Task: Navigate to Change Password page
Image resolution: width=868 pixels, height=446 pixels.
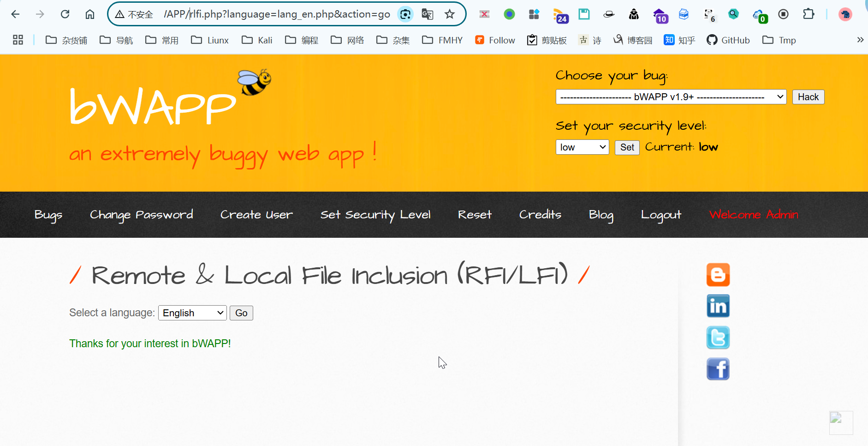Action: tap(141, 215)
